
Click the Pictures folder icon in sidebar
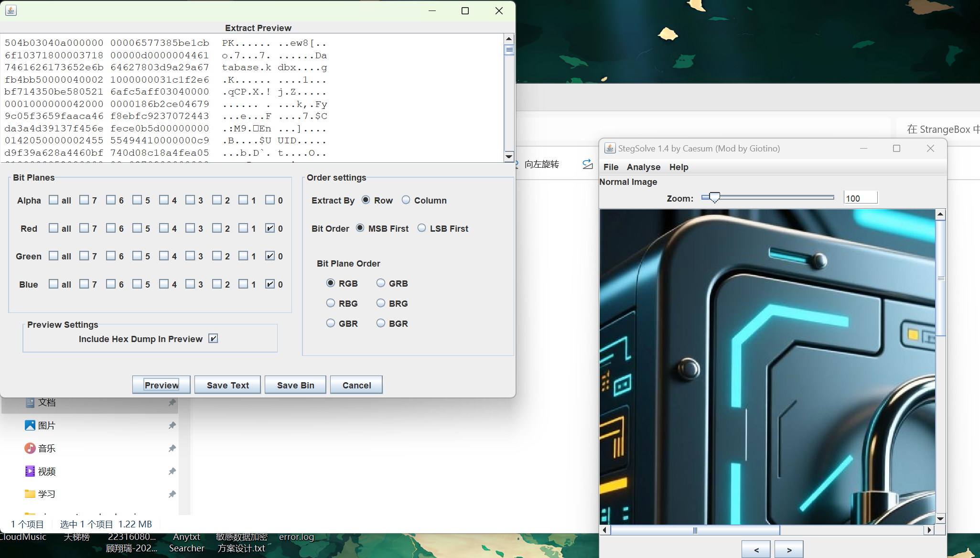click(x=30, y=425)
